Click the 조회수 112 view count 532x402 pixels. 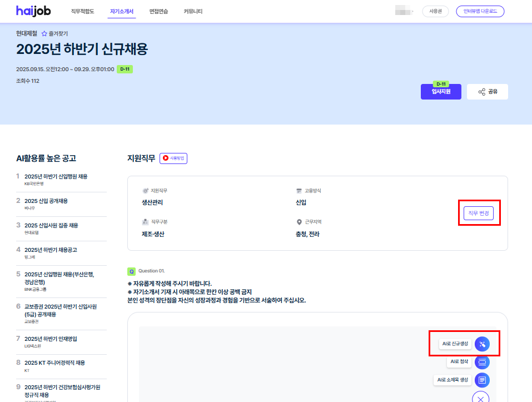28,81
